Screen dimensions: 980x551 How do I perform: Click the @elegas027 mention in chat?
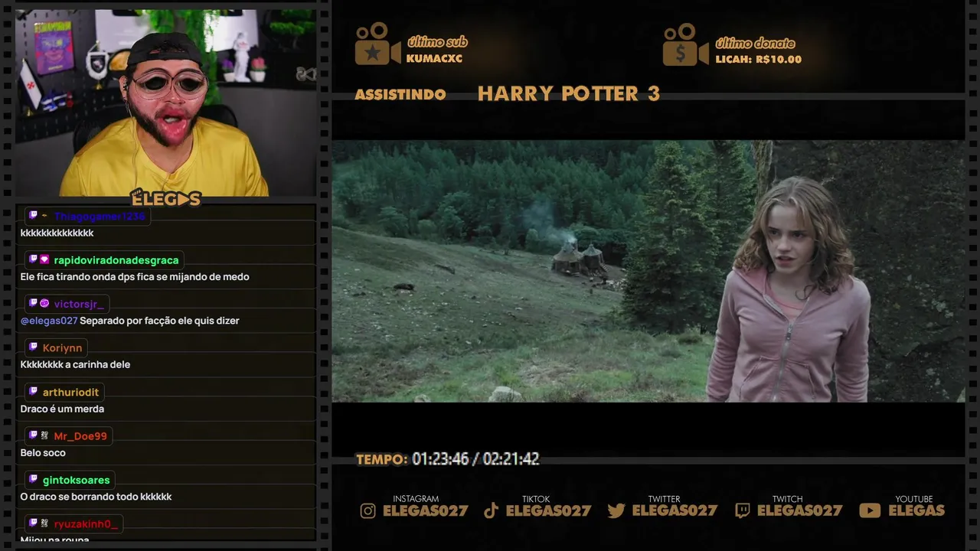tap(49, 321)
